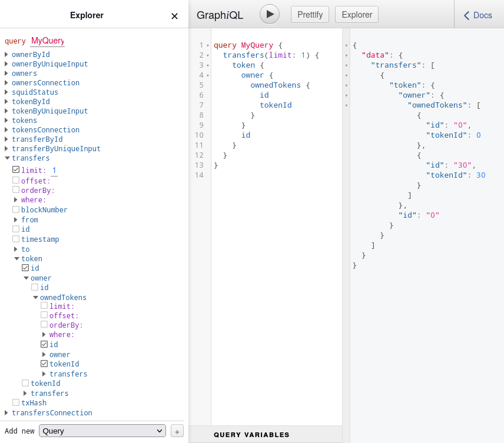Expand transfers field below token tokenId

[x=25, y=393]
